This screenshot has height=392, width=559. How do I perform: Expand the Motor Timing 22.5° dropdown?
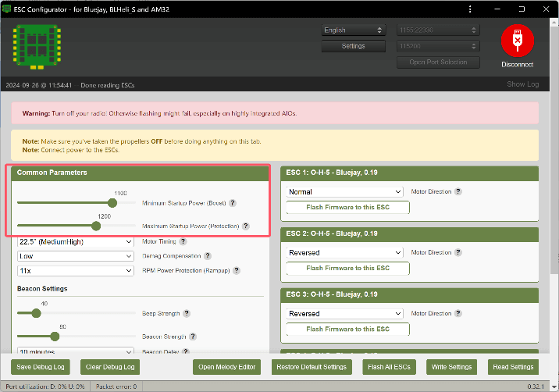pyautogui.click(x=76, y=242)
